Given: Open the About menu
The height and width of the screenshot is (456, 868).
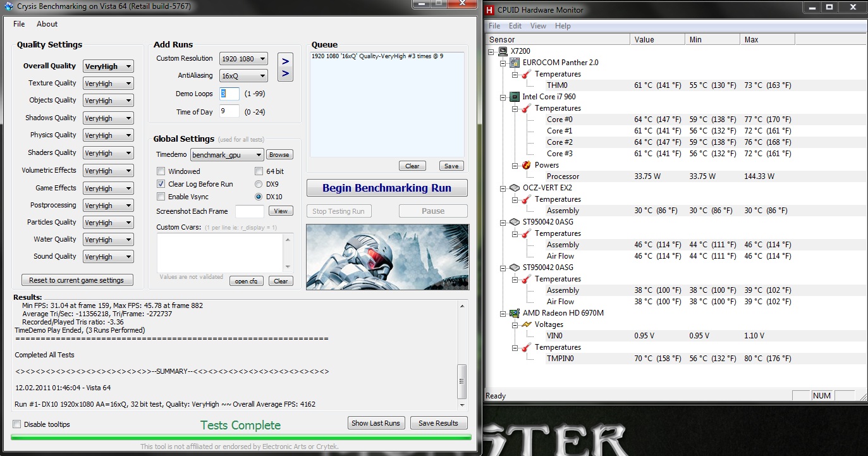Looking at the screenshot, I should [47, 24].
